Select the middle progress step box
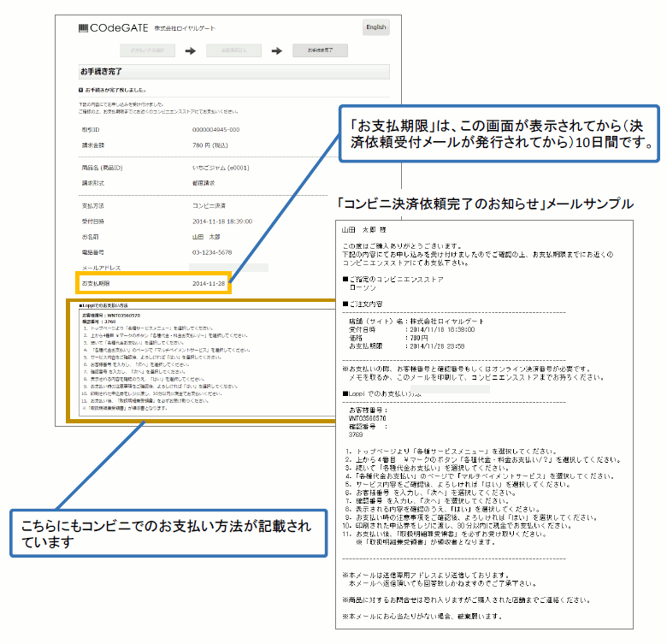Screen dimensions: 667x644 point(233,50)
